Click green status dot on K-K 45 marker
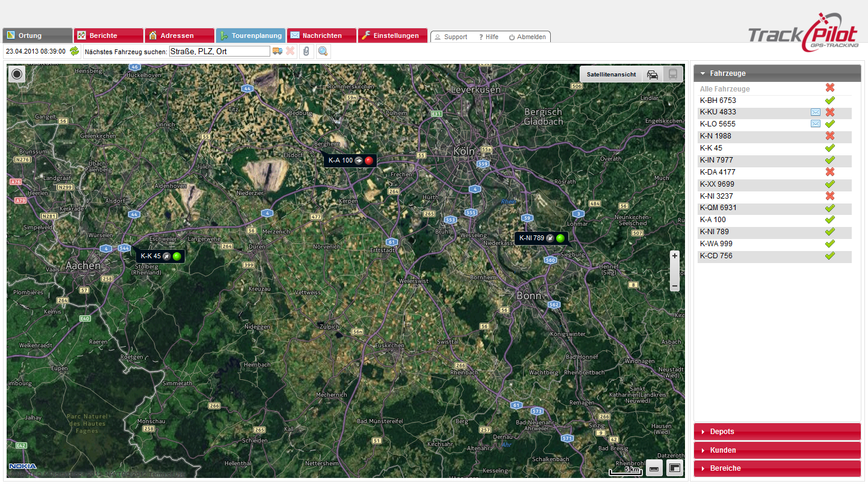This screenshot has height=484, width=868. [x=177, y=256]
